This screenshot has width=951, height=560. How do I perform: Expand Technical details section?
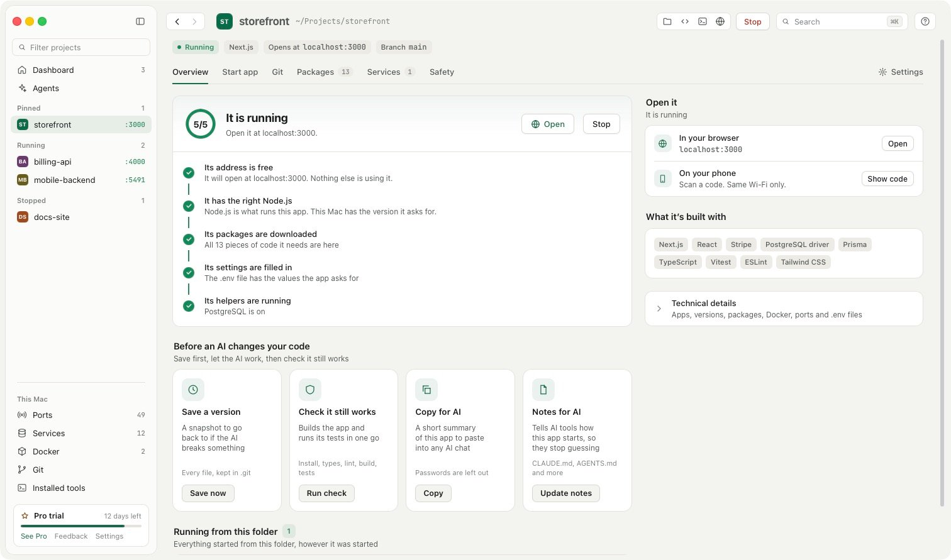coord(784,309)
